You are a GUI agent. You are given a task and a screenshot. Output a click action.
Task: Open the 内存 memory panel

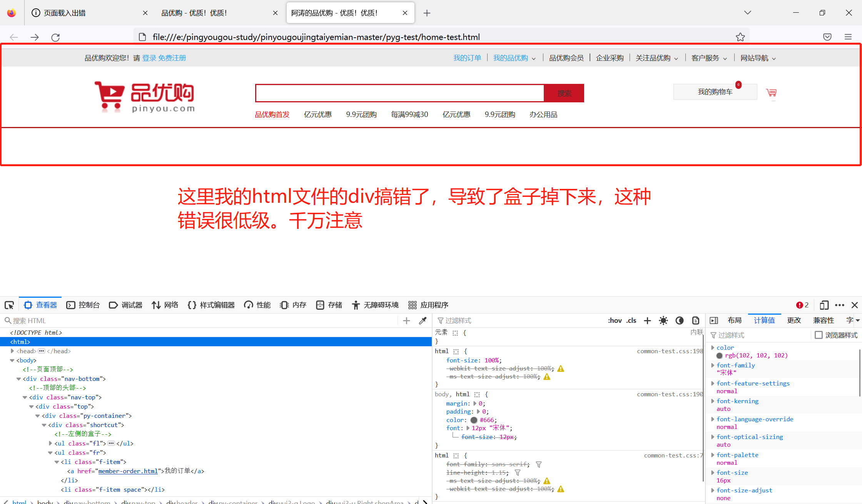293,305
